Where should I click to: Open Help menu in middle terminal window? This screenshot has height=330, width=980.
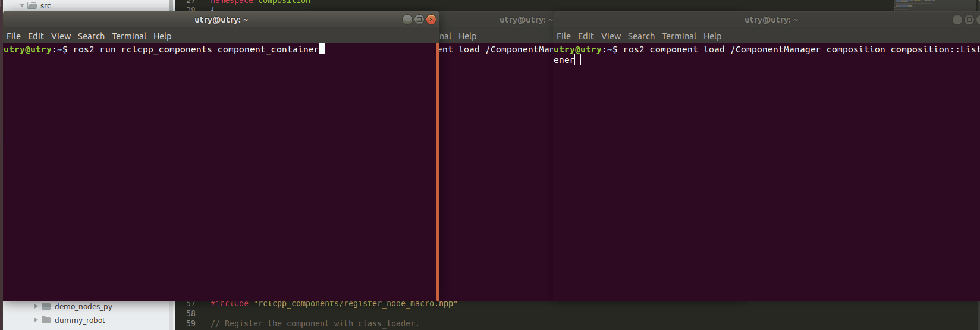point(467,36)
